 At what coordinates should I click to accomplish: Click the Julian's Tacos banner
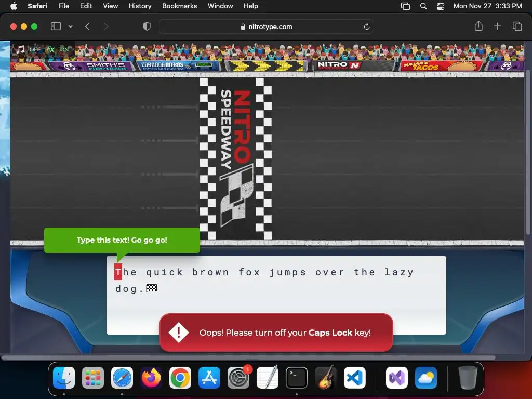point(441,66)
